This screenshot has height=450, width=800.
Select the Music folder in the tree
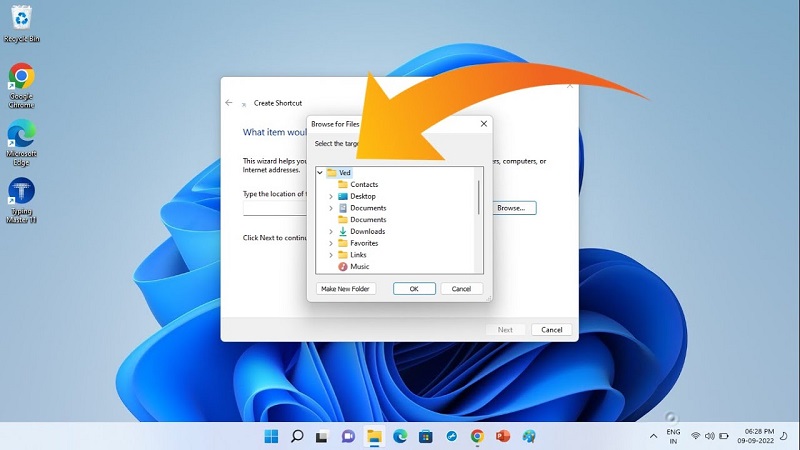point(354,267)
